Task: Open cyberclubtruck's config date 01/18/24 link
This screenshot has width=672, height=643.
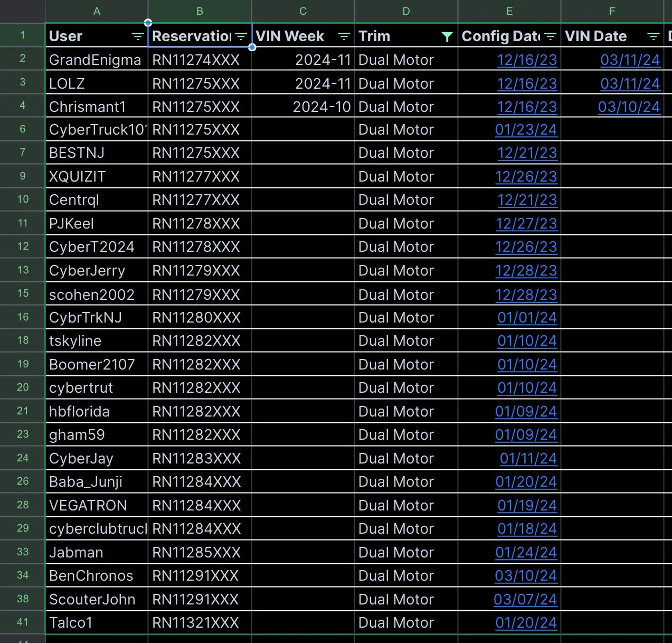Action: pyautogui.click(x=526, y=529)
